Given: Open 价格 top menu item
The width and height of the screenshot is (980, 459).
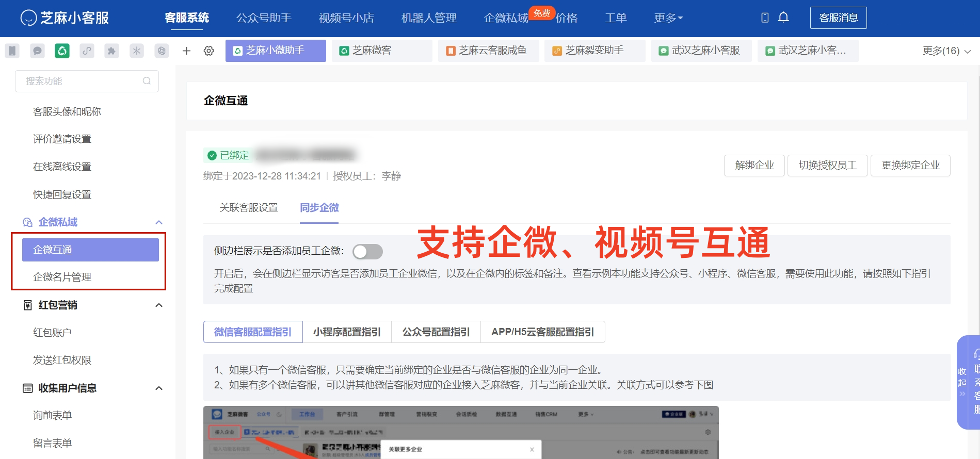Looking at the screenshot, I should coord(567,18).
